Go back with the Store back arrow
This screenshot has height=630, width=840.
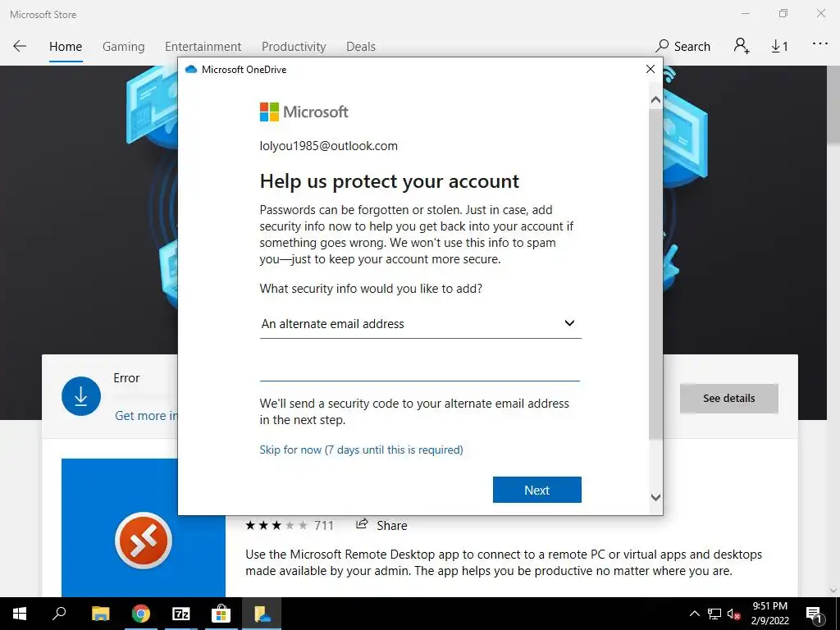[x=20, y=46]
